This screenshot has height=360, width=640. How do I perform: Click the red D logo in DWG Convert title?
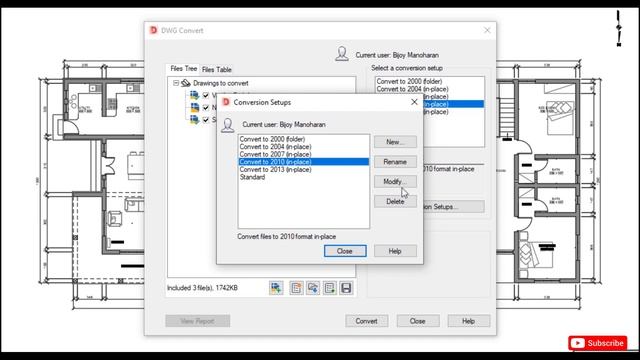[x=153, y=30]
